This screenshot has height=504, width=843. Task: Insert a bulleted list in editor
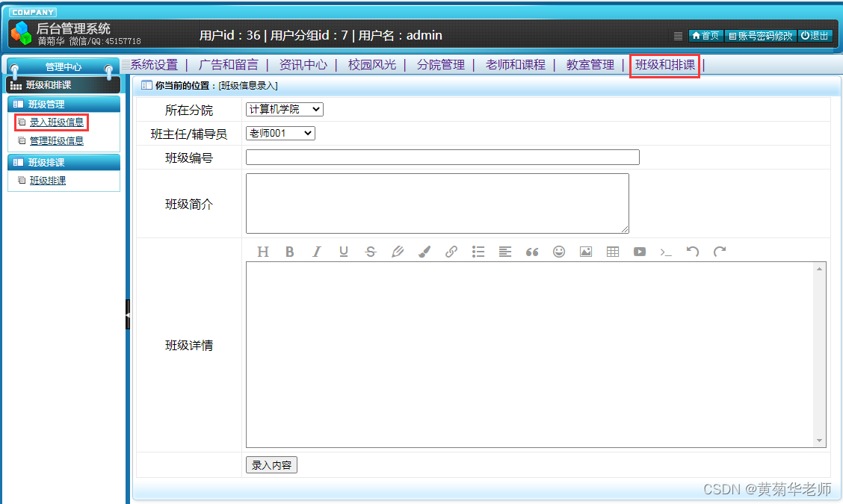[x=478, y=252]
